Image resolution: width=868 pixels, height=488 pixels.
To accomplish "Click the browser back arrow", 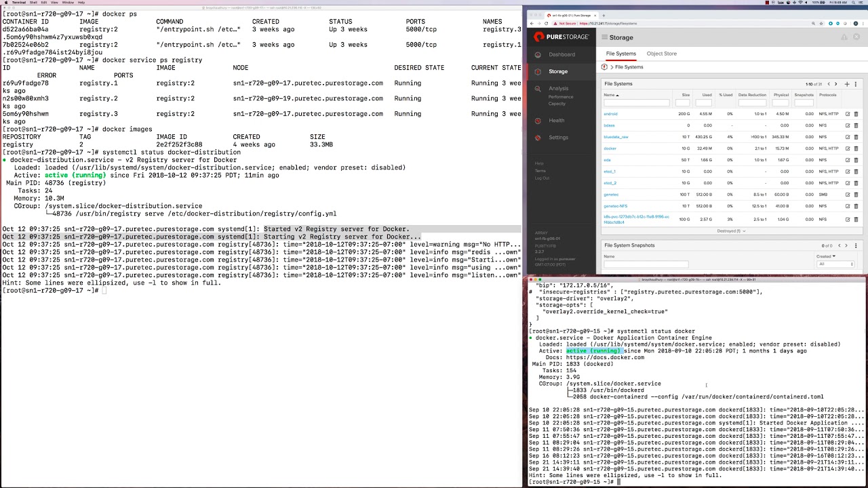I will [x=532, y=24].
